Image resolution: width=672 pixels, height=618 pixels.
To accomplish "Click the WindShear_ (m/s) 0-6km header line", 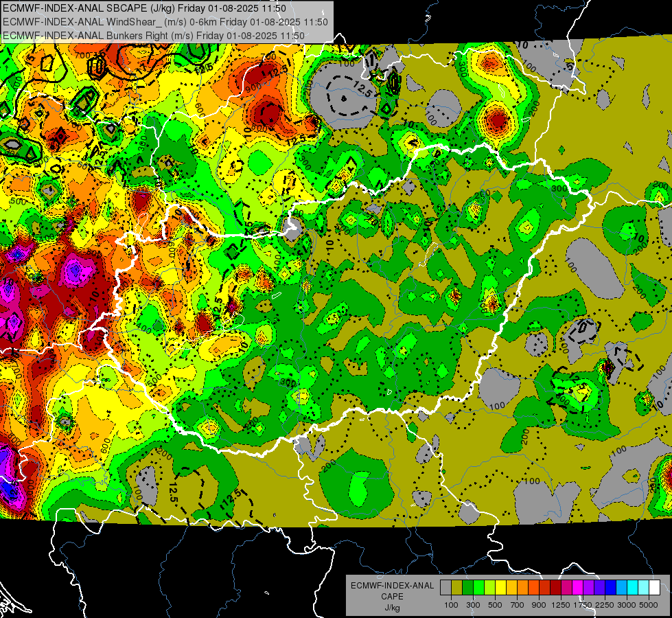I will pyautogui.click(x=165, y=22).
